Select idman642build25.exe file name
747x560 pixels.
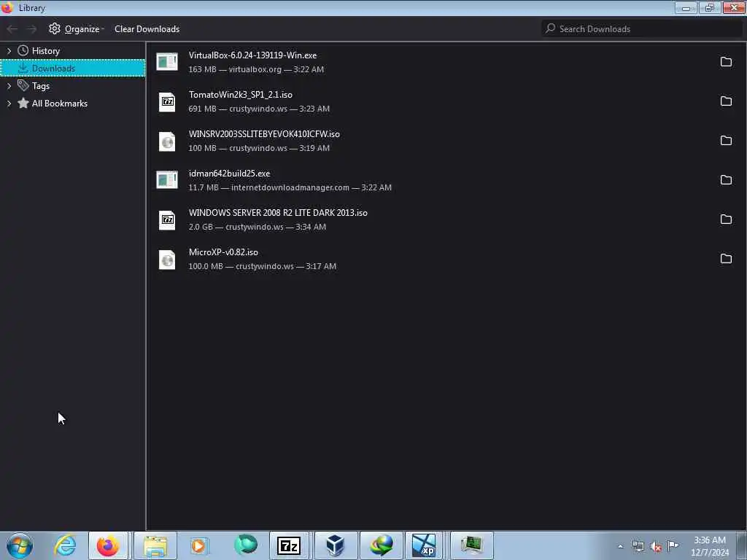click(x=229, y=174)
